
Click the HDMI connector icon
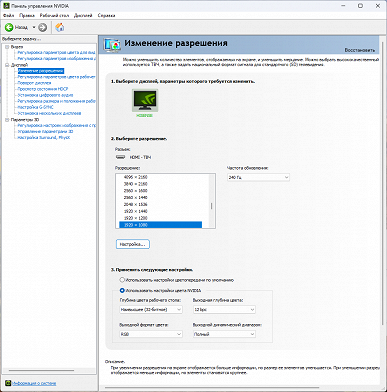coord(120,157)
